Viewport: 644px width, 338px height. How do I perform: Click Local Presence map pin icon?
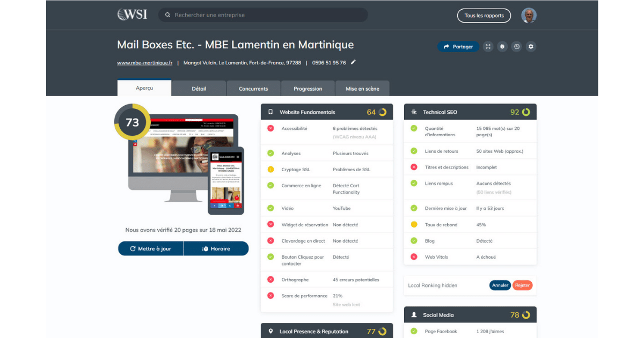(x=270, y=332)
